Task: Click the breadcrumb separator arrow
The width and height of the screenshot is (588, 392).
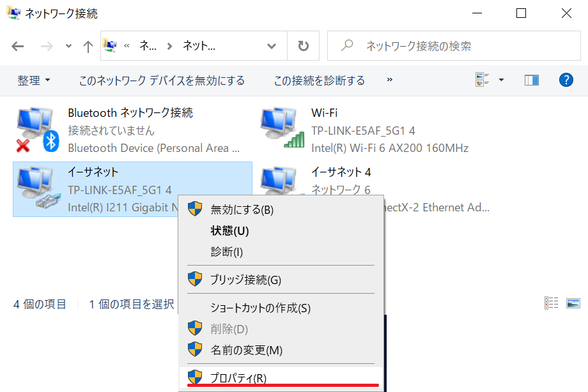Action: [170, 46]
